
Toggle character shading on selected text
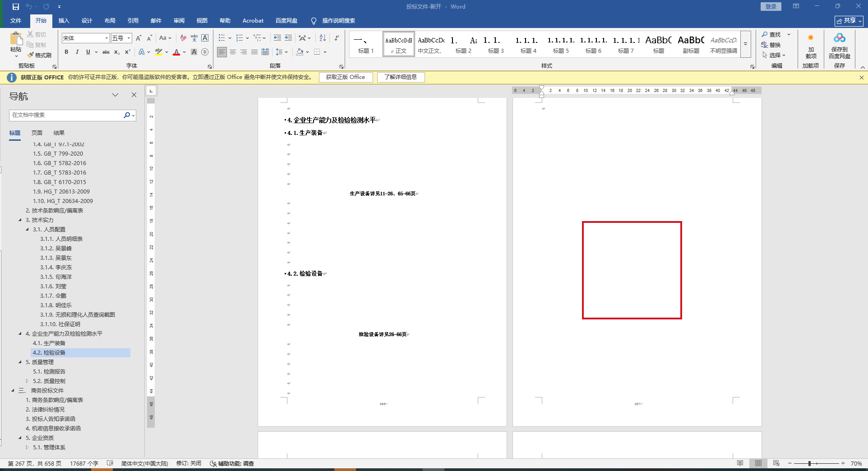pos(194,52)
